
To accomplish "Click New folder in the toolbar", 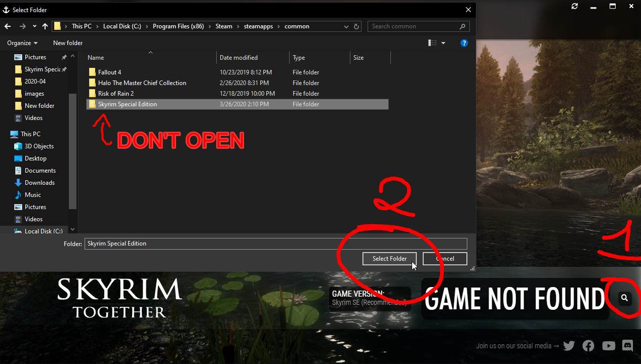I will coord(67,43).
